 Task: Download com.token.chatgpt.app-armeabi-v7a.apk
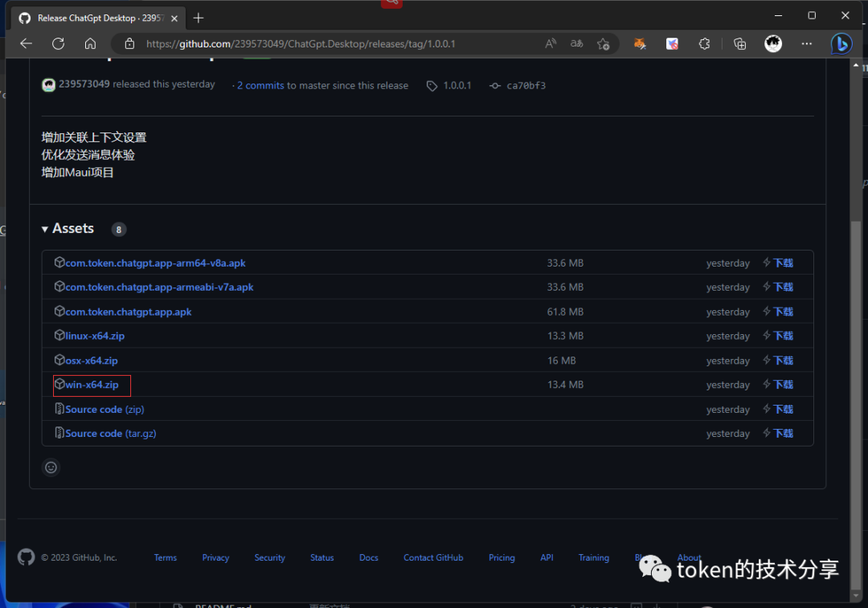(x=159, y=287)
